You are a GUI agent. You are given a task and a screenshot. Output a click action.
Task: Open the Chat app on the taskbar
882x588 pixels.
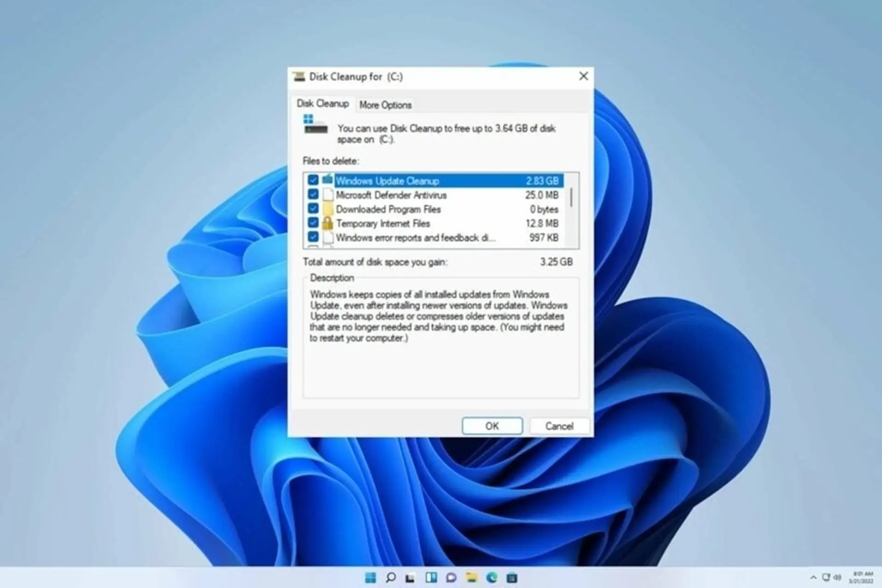point(451,577)
